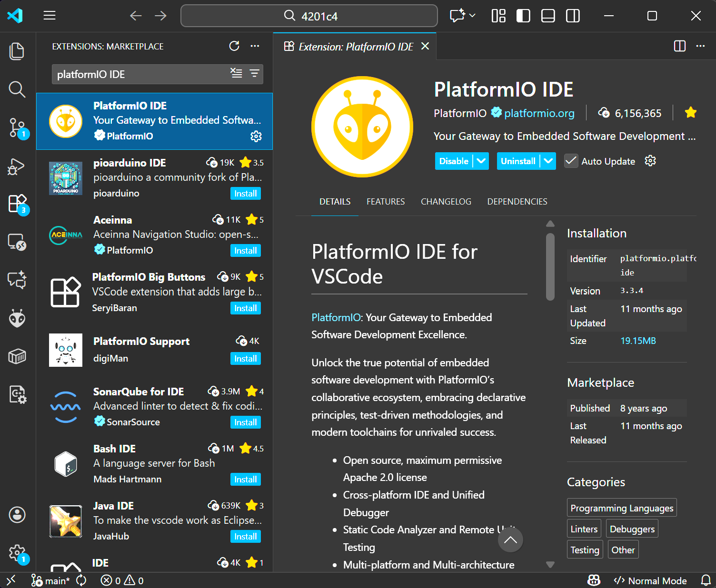Open the extension settings gear beside Auto Update
The image size is (716, 588).
click(650, 161)
